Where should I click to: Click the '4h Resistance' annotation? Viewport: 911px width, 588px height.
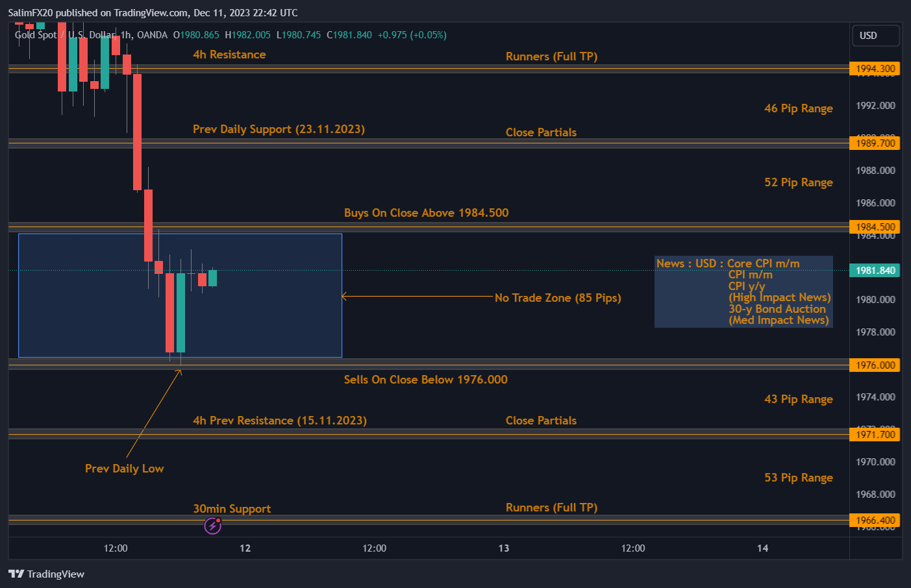pyautogui.click(x=229, y=55)
